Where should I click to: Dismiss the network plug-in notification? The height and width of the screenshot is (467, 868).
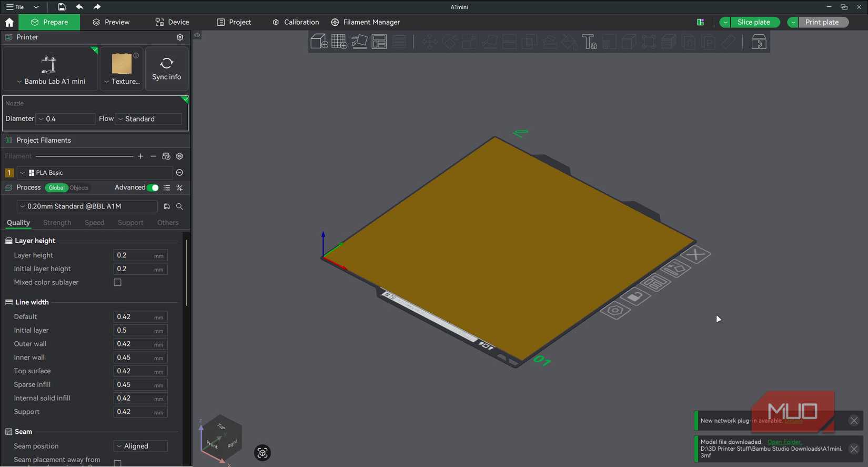click(854, 421)
